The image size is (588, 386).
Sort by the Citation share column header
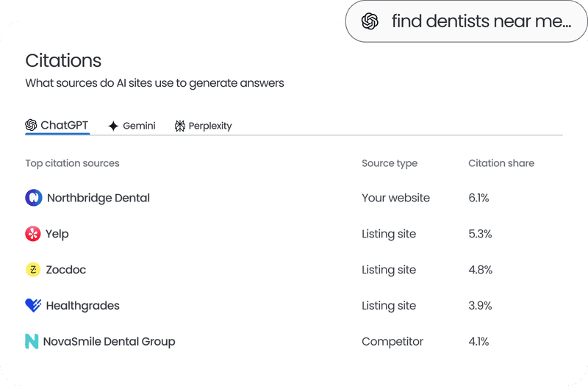pyautogui.click(x=501, y=163)
